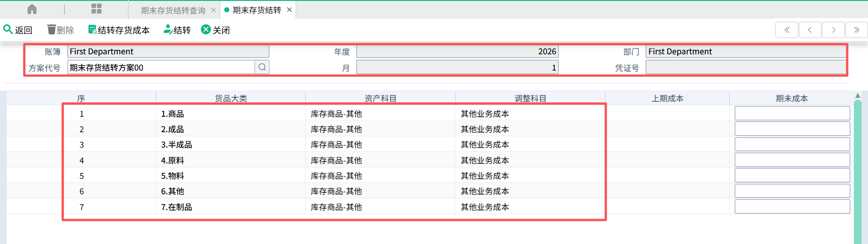Close the 期末存货结转查询 tab
The image size is (868, 244).
(213, 10)
